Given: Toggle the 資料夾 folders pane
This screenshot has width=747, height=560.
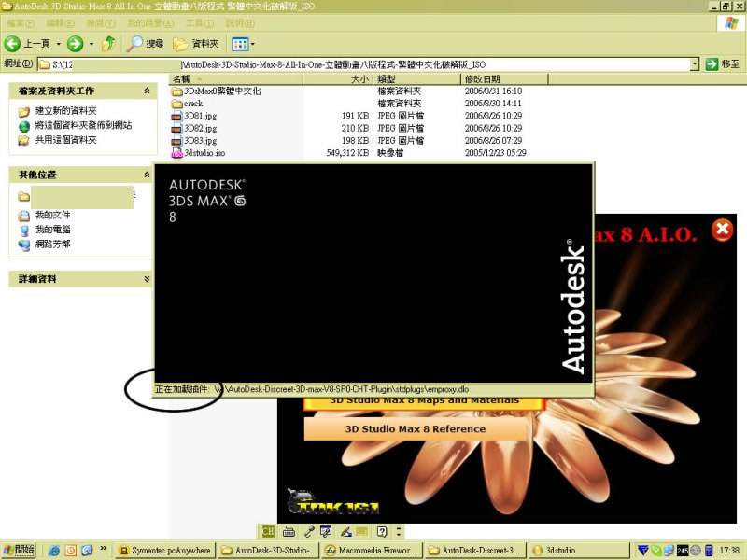Looking at the screenshot, I should (196, 44).
